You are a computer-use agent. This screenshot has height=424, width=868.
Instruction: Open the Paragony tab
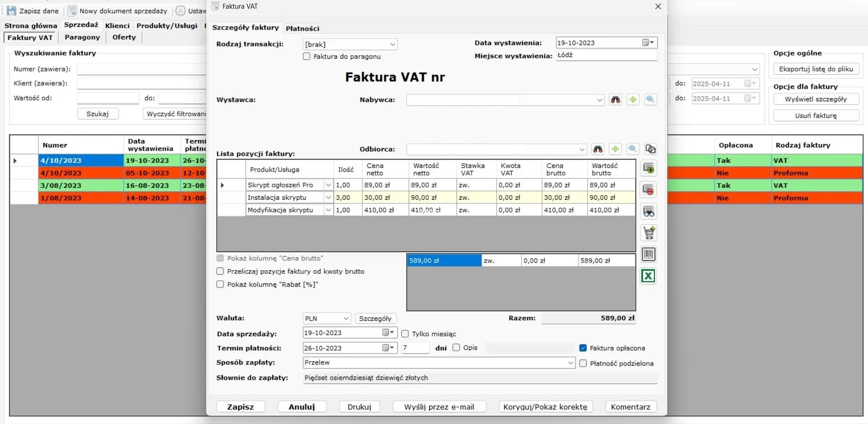tap(82, 37)
